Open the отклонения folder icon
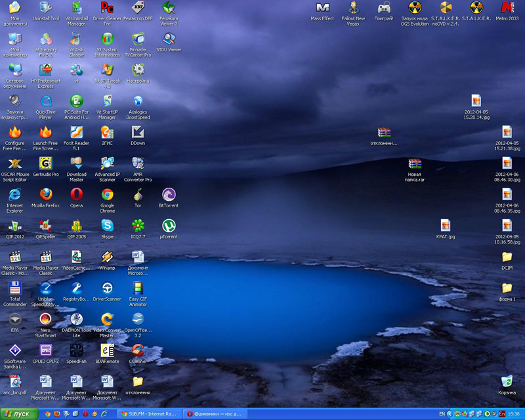 click(x=138, y=385)
